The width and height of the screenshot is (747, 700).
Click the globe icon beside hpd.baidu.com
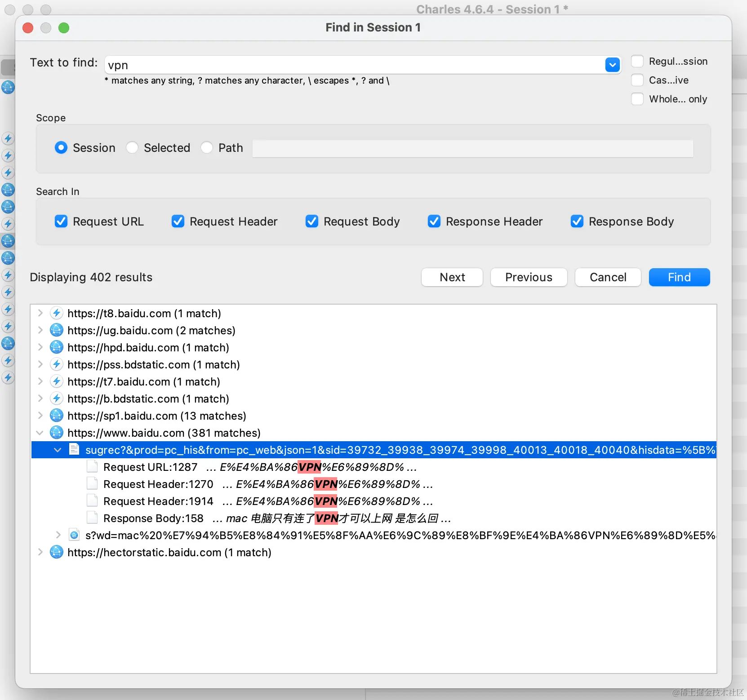[56, 347]
